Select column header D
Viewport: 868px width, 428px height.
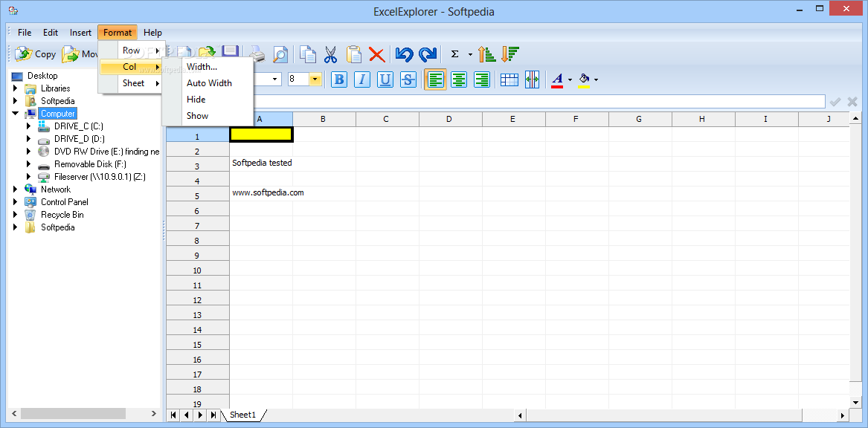click(x=449, y=119)
